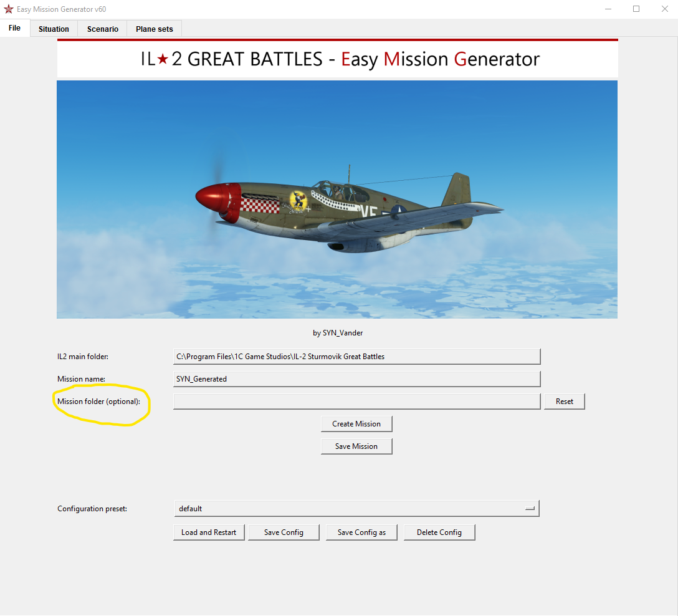Go to the Plane sets tab
Screen dimensions: 678x616
tap(155, 29)
